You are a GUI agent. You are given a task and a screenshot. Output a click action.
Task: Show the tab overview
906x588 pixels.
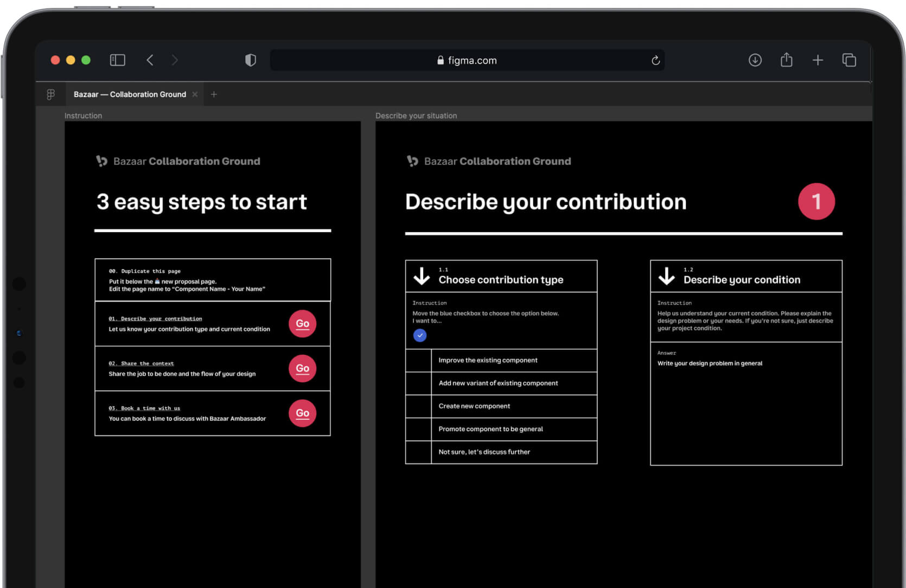[x=849, y=60]
